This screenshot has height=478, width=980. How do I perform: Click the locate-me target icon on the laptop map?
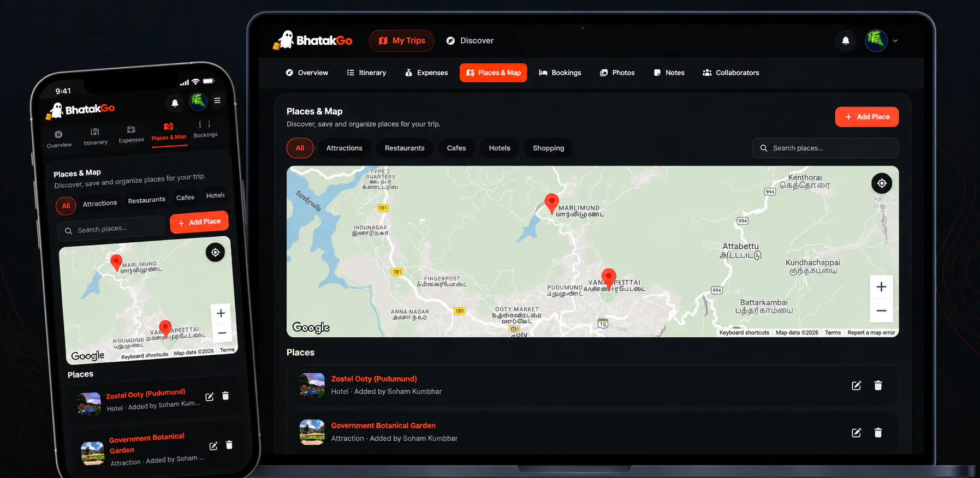pos(882,183)
